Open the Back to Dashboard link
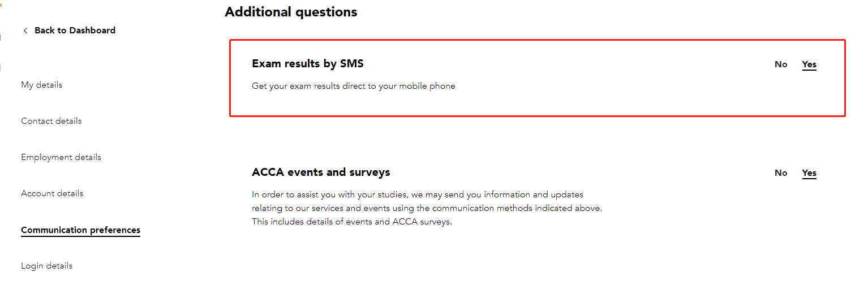This screenshot has width=868, height=285. [x=75, y=31]
